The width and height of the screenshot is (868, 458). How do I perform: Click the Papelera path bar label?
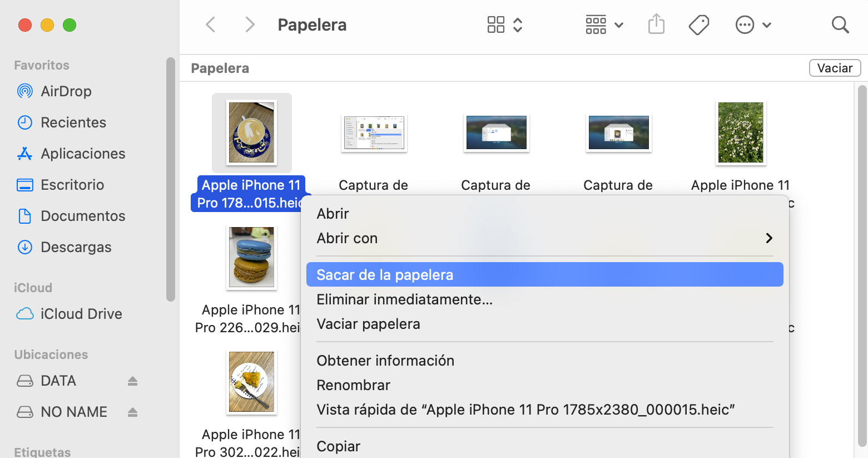click(x=220, y=68)
